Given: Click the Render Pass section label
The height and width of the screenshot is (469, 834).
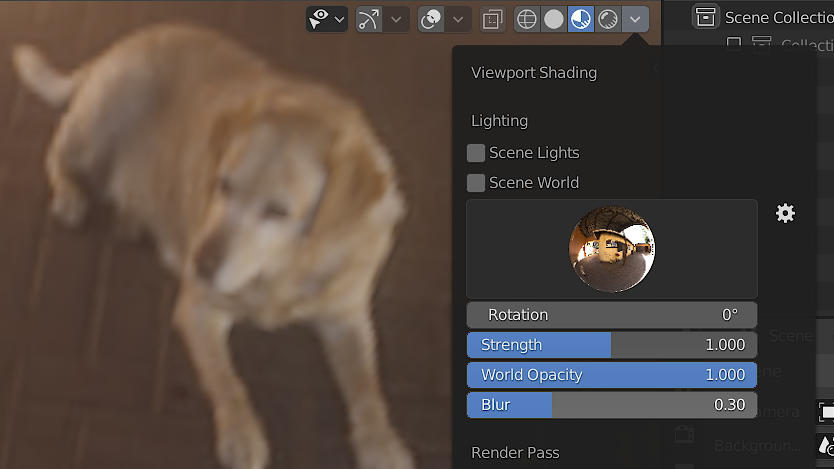Looking at the screenshot, I should click(x=515, y=453).
